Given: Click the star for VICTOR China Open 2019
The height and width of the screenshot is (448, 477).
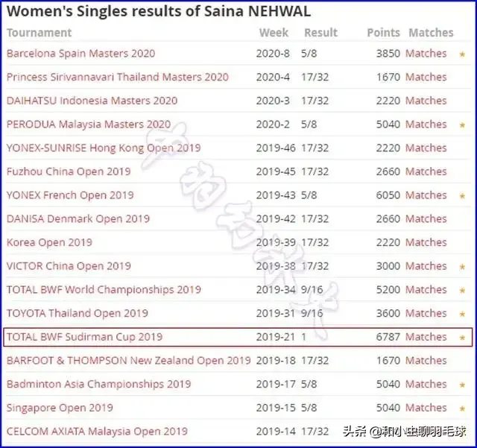Looking at the screenshot, I should (462, 267).
